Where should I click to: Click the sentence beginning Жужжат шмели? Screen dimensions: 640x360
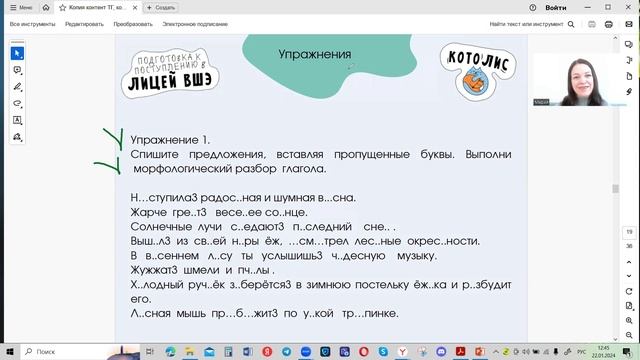(x=202, y=270)
